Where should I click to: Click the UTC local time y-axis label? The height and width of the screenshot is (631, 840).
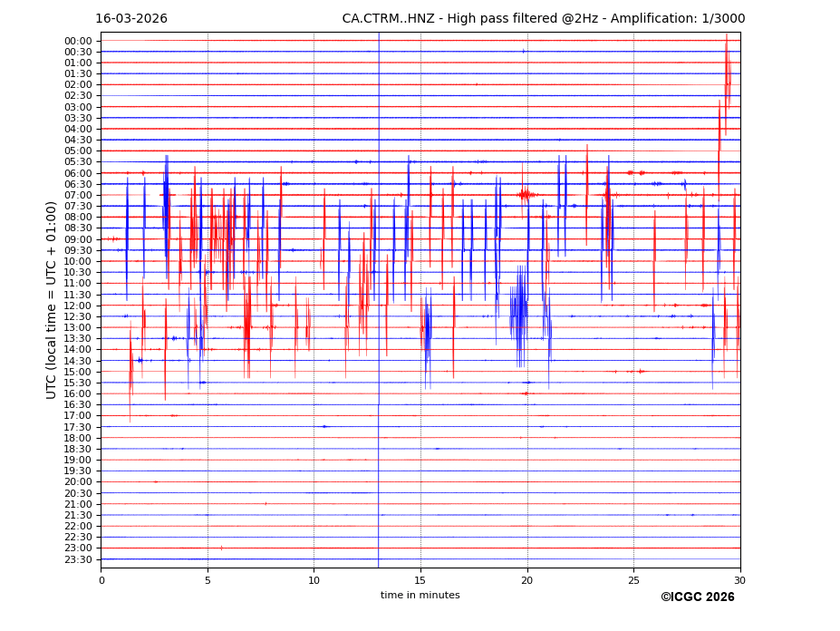coord(52,299)
